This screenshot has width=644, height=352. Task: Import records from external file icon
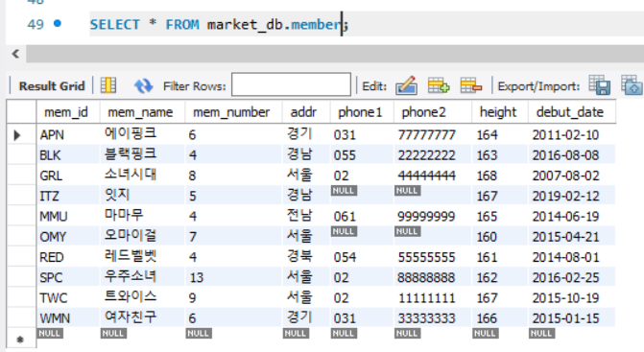pos(632,85)
